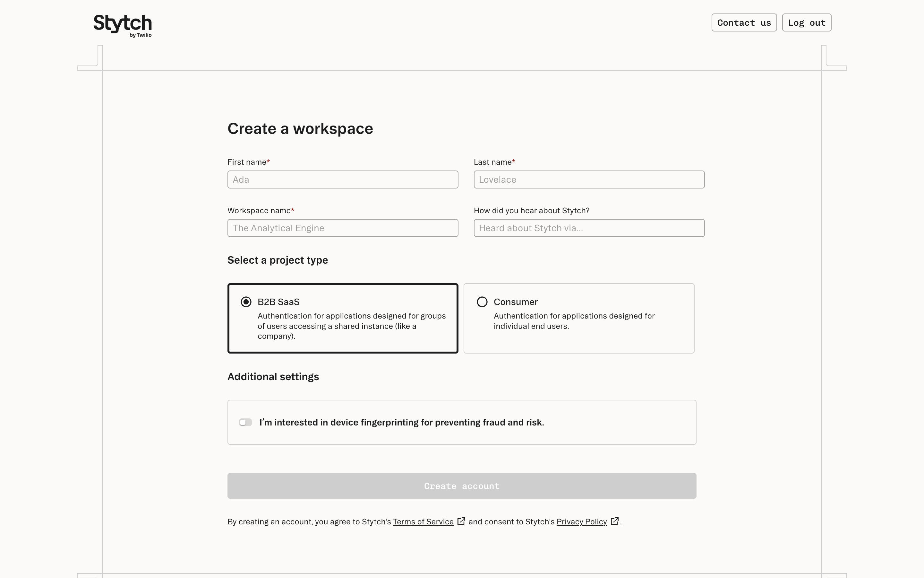
Task: Focus the 'How did you hear about Stytch' field
Action: [x=589, y=228]
